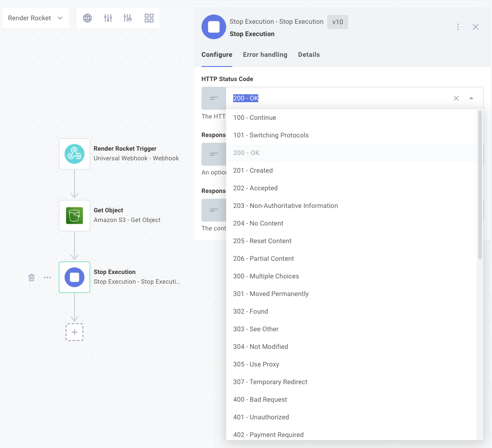Click the Stop Execution header app icon
This screenshot has height=448, width=492.
tap(213, 27)
